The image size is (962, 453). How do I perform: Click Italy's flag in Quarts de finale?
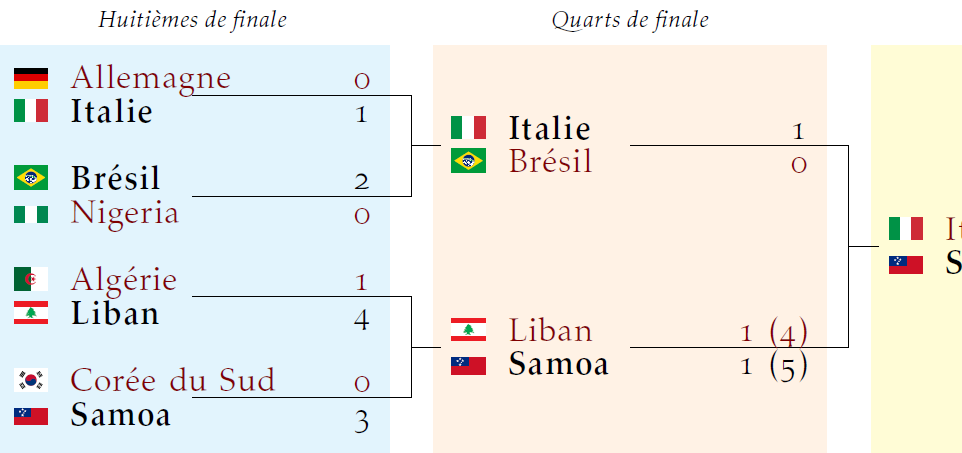[468, 128]
